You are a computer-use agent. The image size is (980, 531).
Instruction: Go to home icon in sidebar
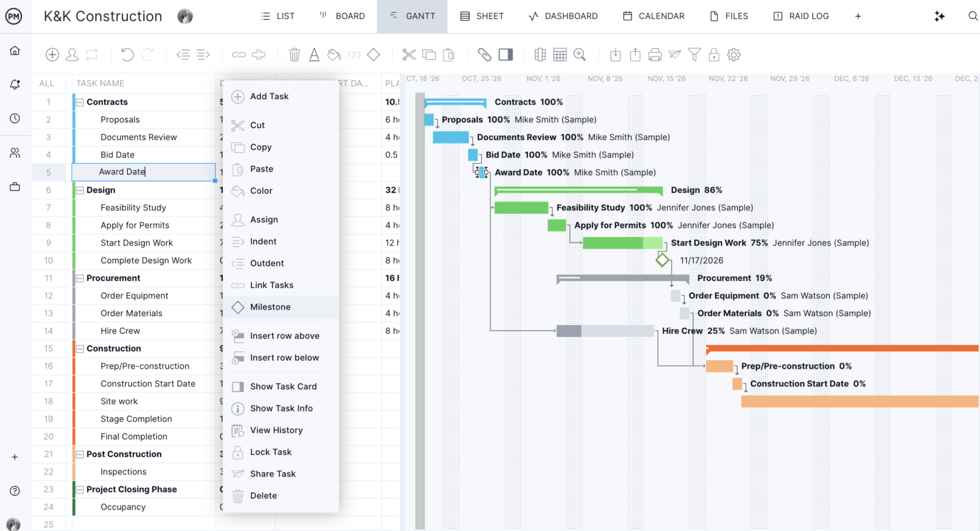[15, 50]
